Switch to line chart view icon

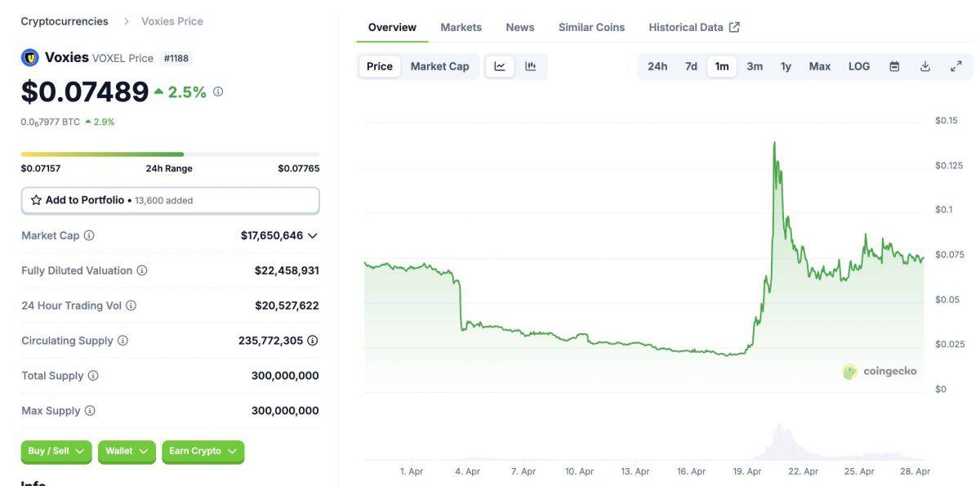(x=500, y=66)
